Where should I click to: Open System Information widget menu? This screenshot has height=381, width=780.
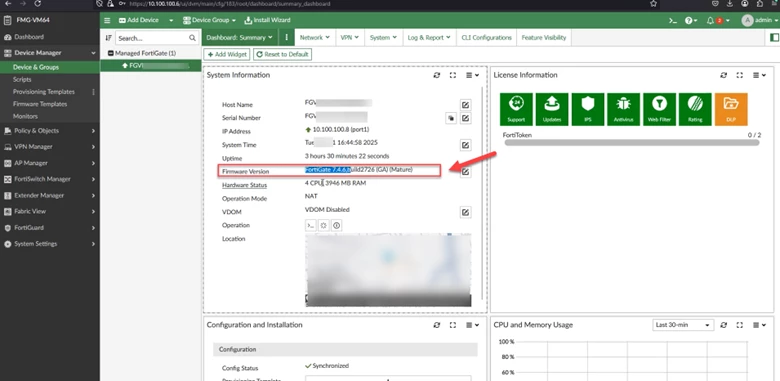click(x=472, y=75)
